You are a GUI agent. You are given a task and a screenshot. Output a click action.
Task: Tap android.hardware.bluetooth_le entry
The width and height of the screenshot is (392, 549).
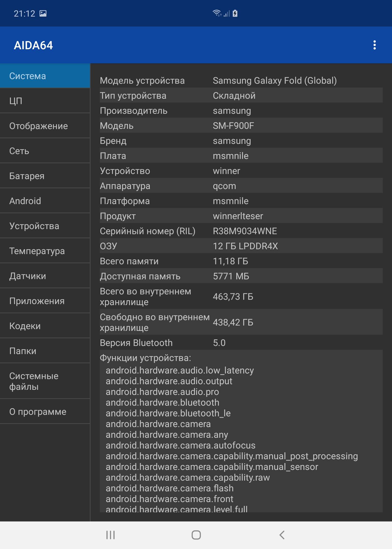click(168, 413)
